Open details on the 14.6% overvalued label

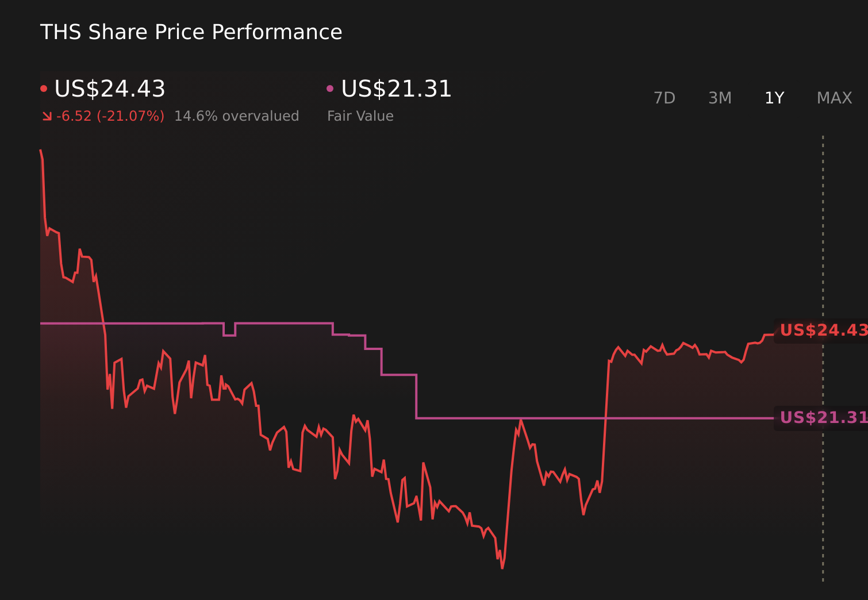pos(237,116)
